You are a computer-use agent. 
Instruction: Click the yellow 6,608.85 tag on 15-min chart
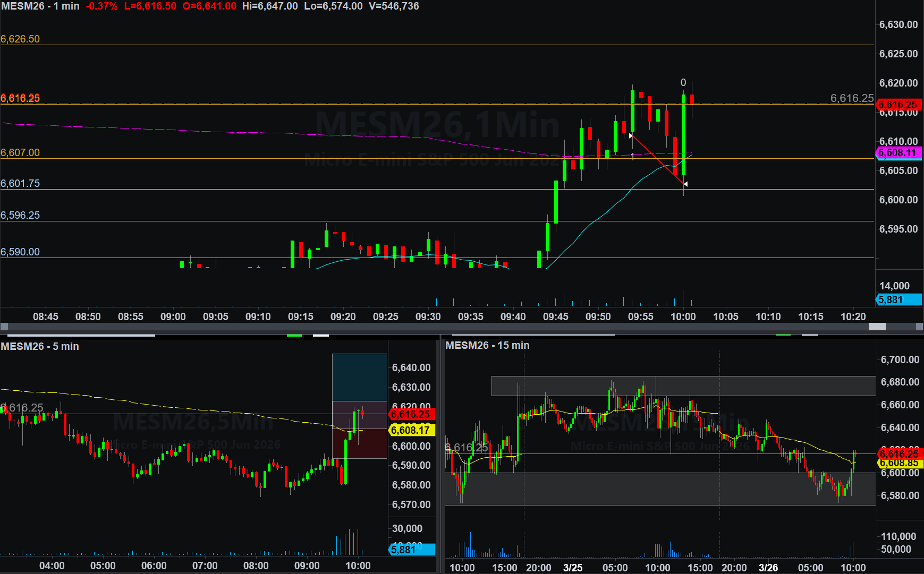[899, 464]
